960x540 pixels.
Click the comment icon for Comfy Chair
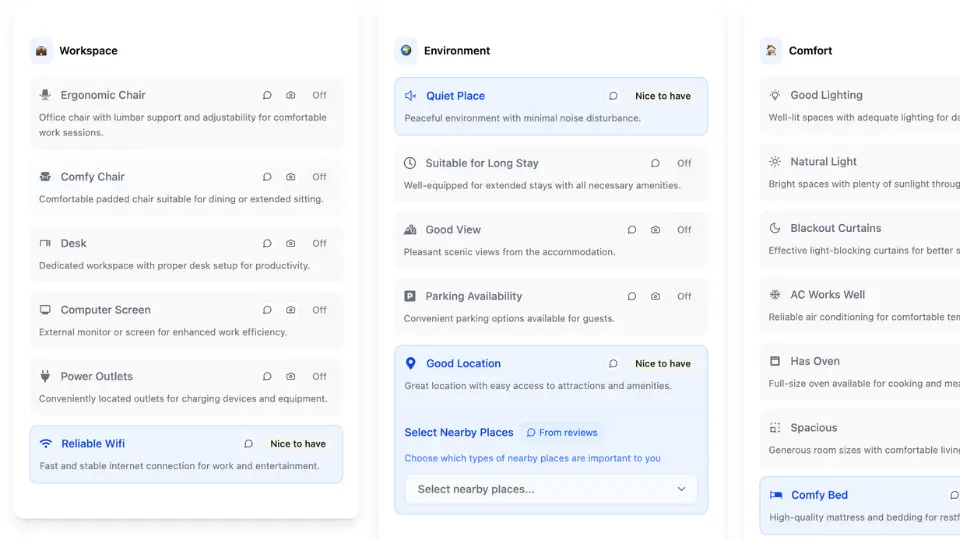point(267,176)
